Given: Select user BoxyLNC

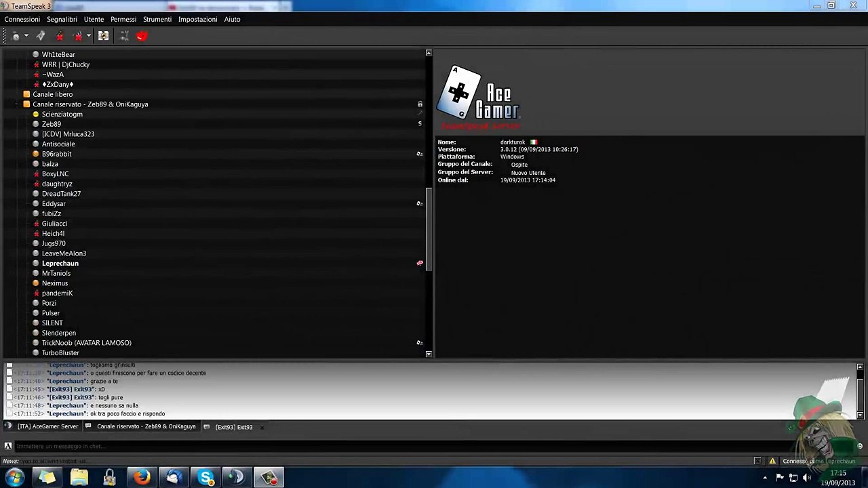Looking at the screenshot, I should [x=55, y=174].
